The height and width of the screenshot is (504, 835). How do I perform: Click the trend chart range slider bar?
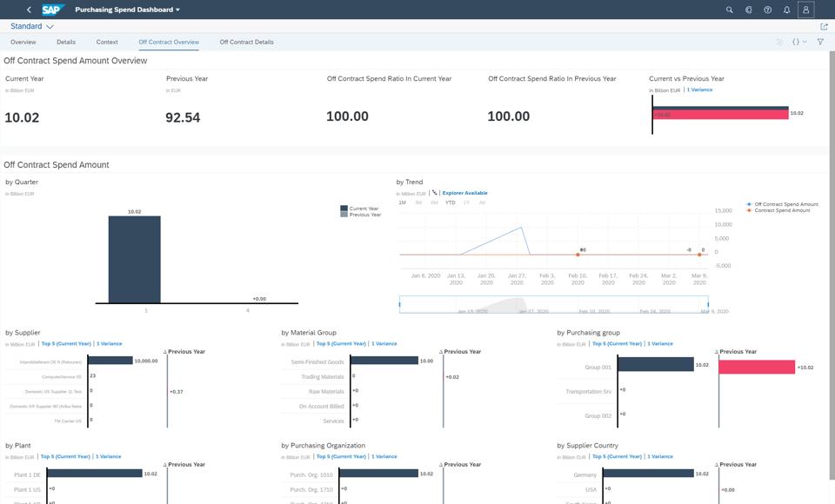click(x=554, y=304)
